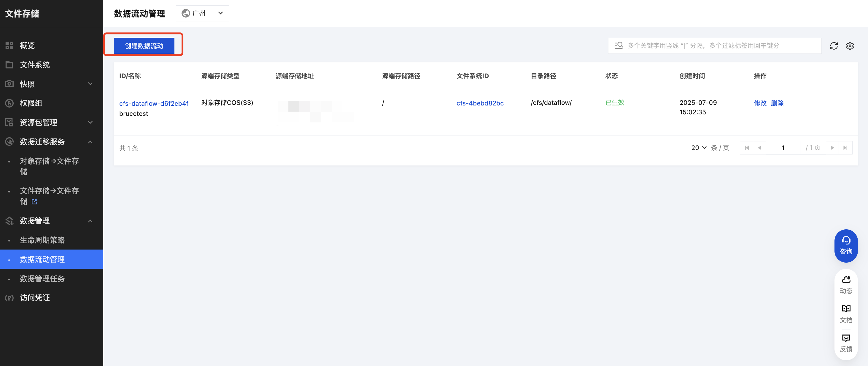
Task: Go to 数据管理任务 sidebar item
Action: click(42, 278)
